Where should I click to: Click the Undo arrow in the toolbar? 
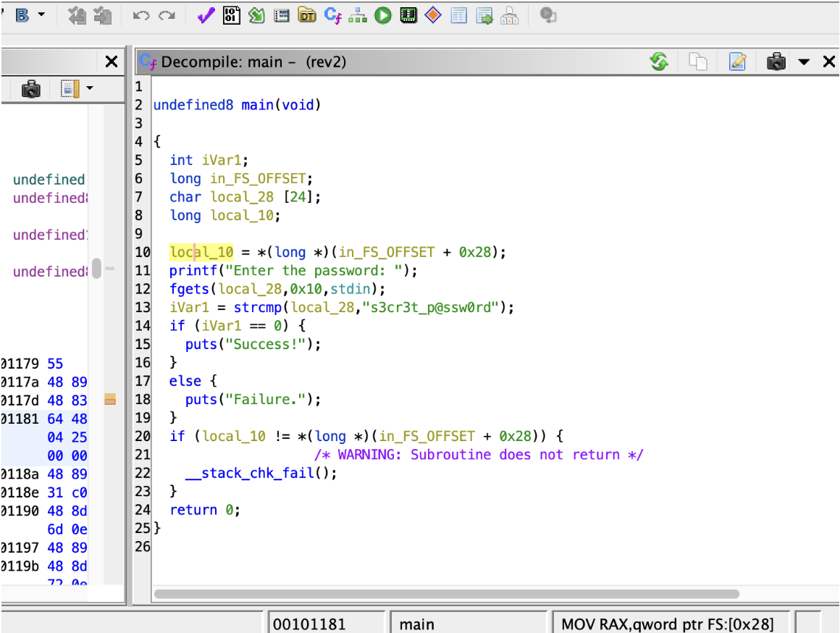point(141,15)
